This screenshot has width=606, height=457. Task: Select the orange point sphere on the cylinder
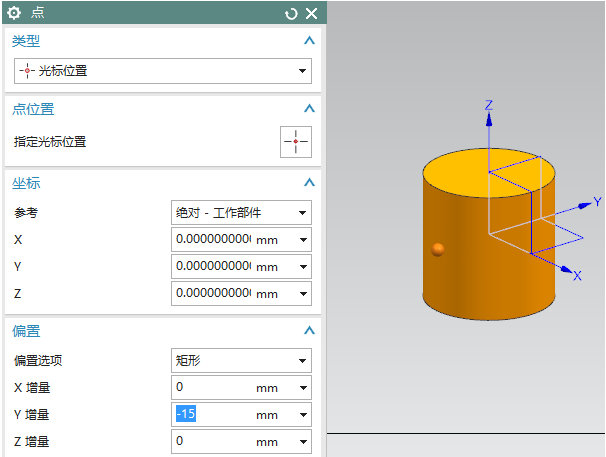pyautogui.click(x=438, y=249)
